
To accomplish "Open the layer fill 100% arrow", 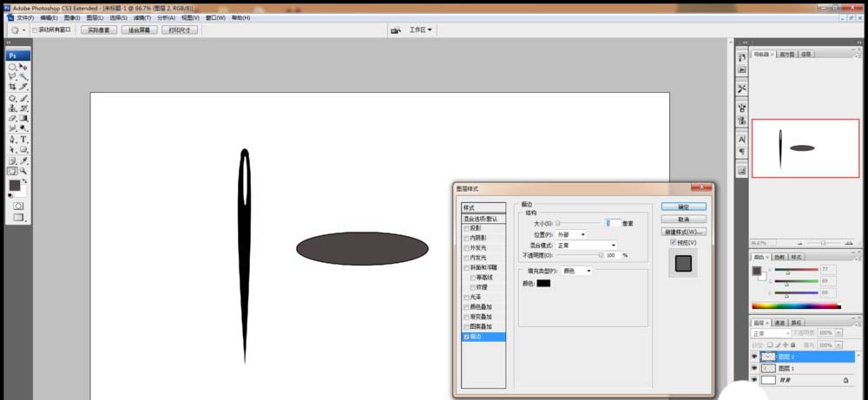I will tap(838, 344).
